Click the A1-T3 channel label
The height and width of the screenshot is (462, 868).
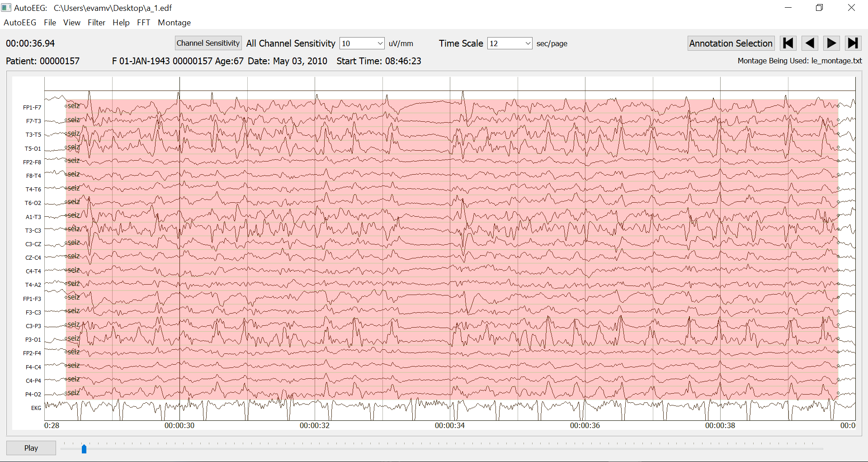click(33, 217)
